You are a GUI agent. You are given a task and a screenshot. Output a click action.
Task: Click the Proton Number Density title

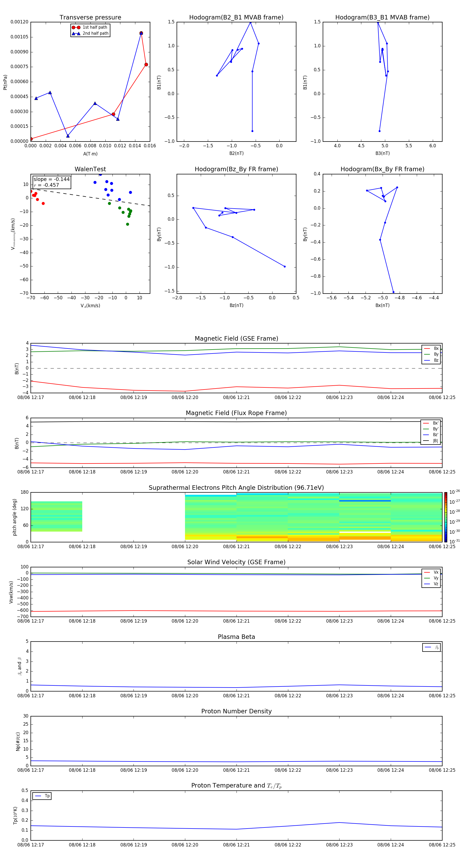(x=236, y=712)
